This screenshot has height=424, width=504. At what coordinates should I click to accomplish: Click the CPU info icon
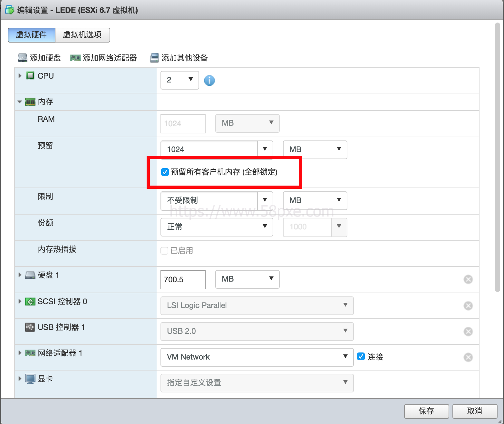click(209, 80)
